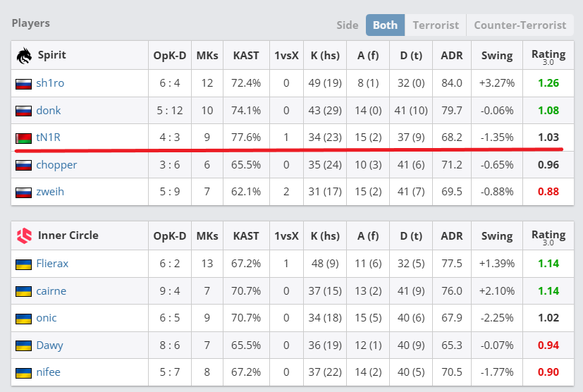The height and width of the screenshot is (392, 583).
Task: Switch side filter to Counter-Terrorist
Action: 520,25
